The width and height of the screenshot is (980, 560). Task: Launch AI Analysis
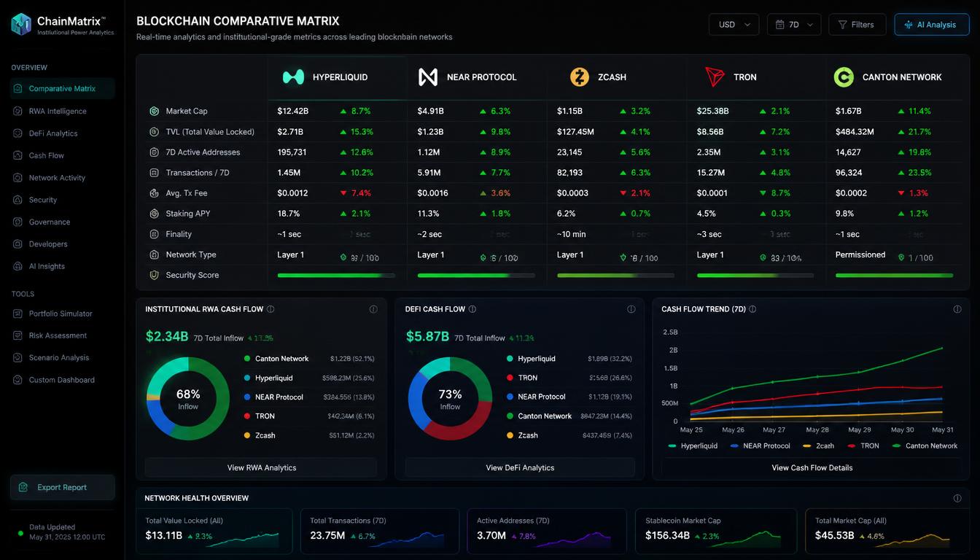[932, 24]
